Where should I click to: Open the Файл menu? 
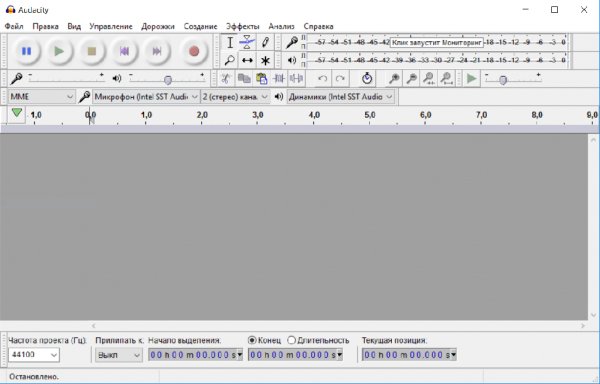[x=14, y=26]
